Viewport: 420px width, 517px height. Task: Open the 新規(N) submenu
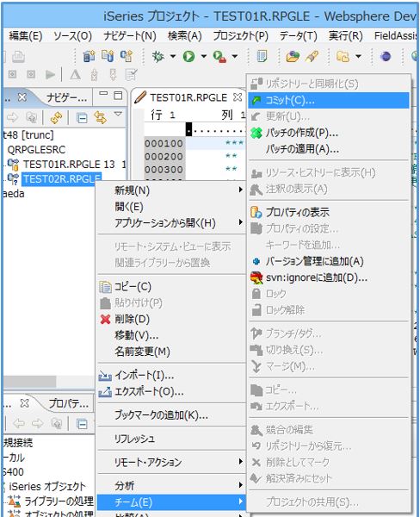[x=171, y=190]
